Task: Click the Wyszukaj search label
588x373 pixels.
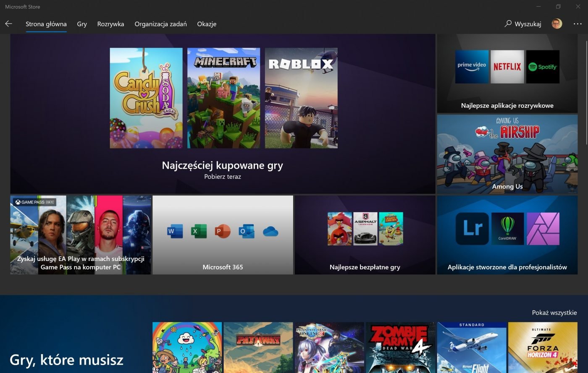Action: point(528,24)
